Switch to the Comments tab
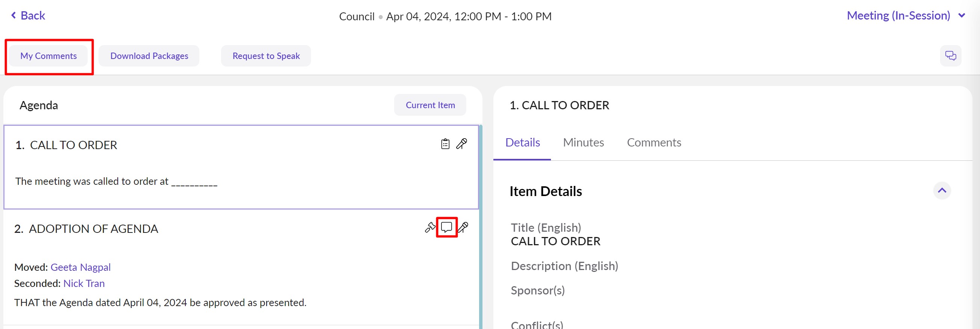 (654, 142)
